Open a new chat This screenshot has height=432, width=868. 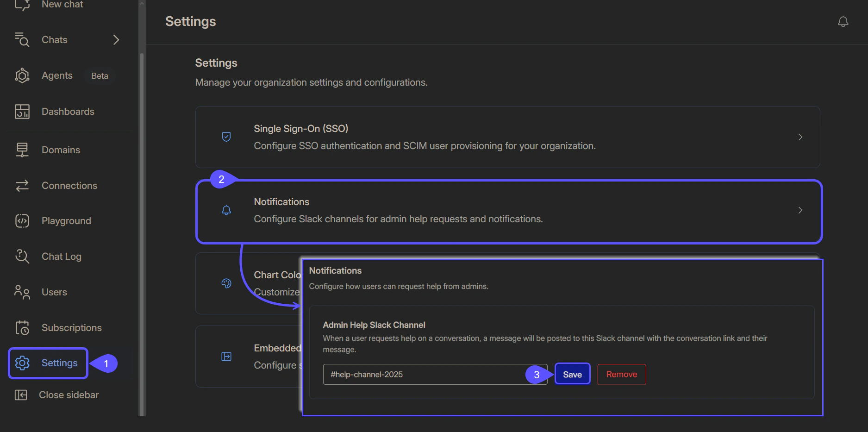click(x=22, y=5)
